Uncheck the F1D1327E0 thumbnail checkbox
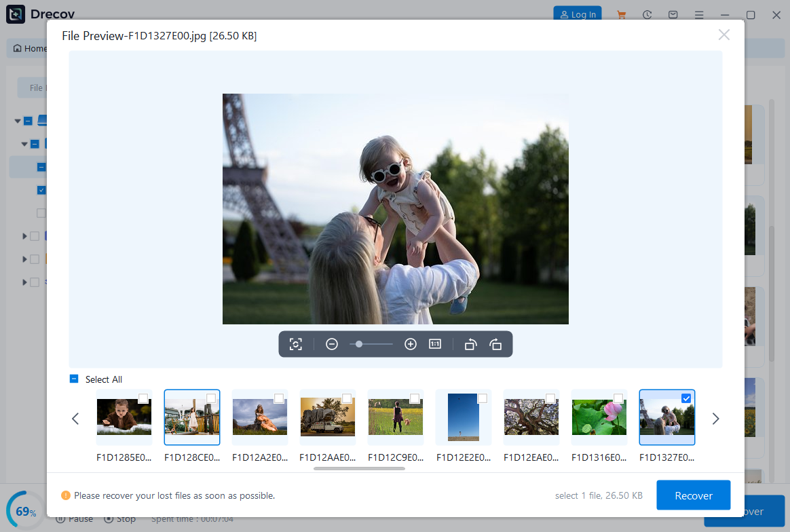The width and height of the screenshot is (790, 532). (x=685, y=398)
